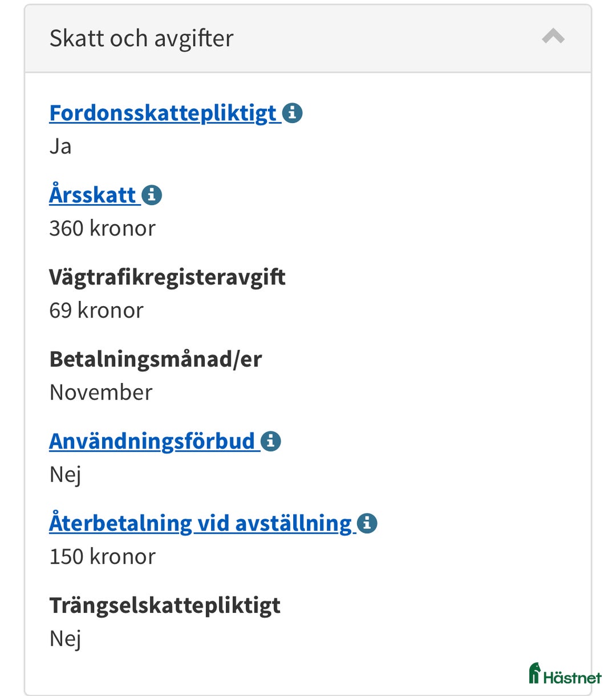Screen dimensions: 616x696
Task: Click the Trängselskattepliktigt label
Action: pyautogui.click(x=165, y=605)
